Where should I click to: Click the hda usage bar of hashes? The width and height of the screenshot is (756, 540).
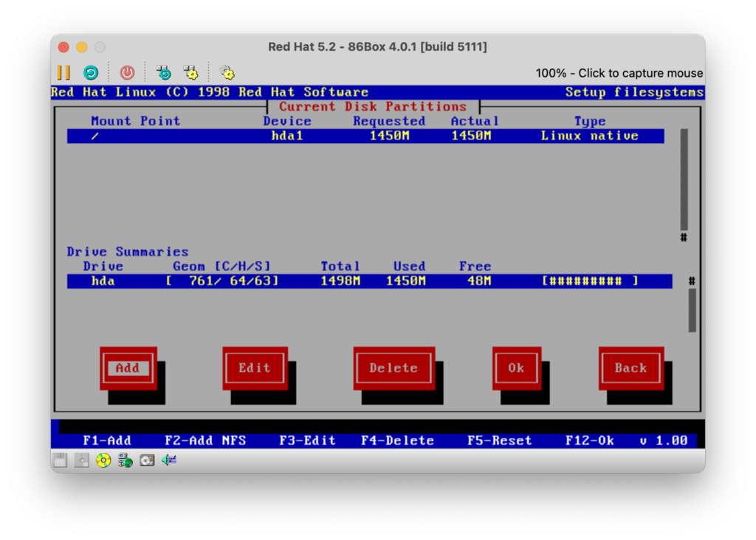[x=590, y=281]
